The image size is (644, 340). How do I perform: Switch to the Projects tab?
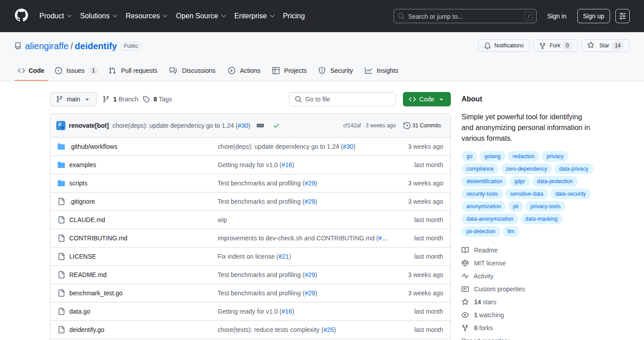coord(289,71)
